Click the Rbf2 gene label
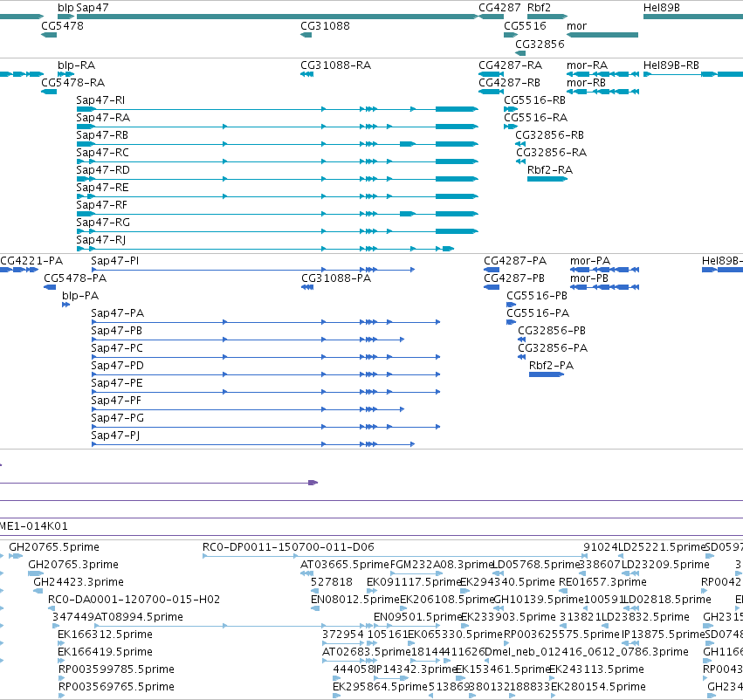 click(540, 8)
